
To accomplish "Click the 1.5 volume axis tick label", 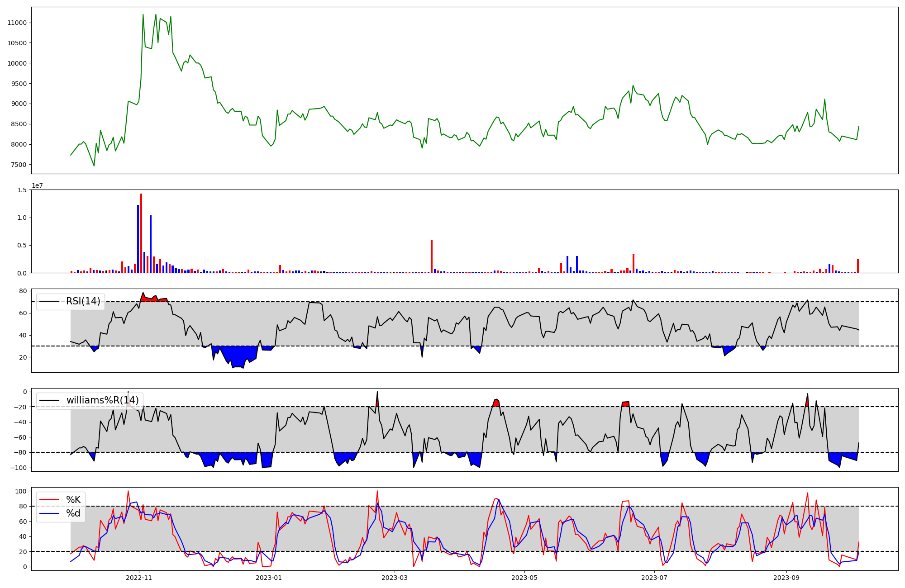I will click(22, 190).
